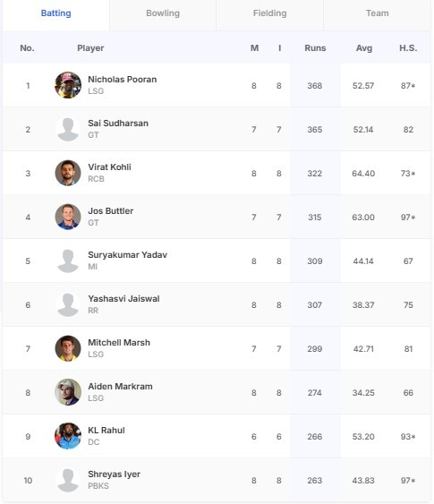Open Mitchell Marsh's avatar image
The height and width of the screenshot is (504, 434).
pyautogui.click(x=68, y=348)
